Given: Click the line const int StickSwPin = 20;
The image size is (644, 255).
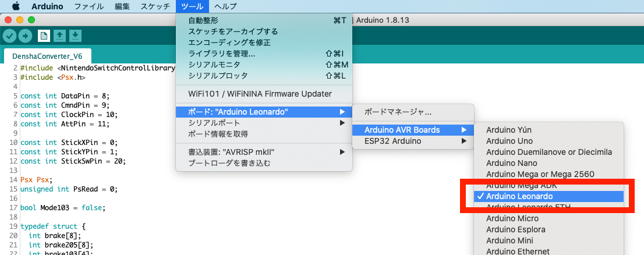Looking at the screenshot, I should (x=73, y=161).
